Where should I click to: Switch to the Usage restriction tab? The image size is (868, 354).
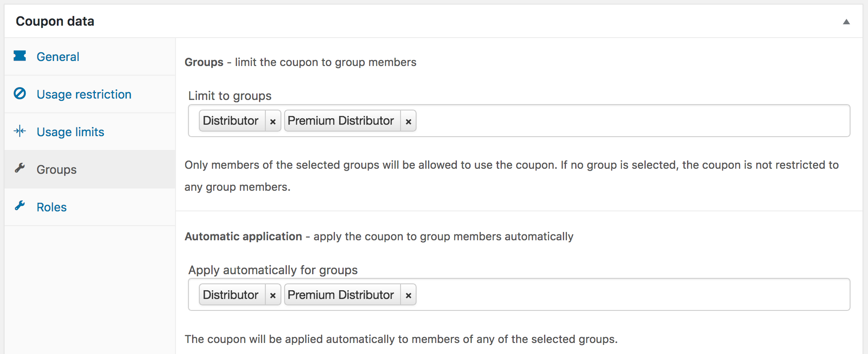pos(84,94)
